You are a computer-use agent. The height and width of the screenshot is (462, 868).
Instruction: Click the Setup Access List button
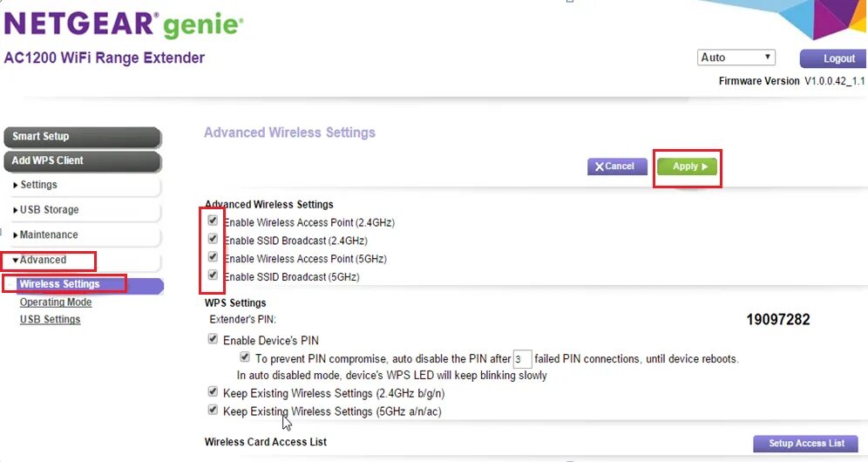point(806,443)
